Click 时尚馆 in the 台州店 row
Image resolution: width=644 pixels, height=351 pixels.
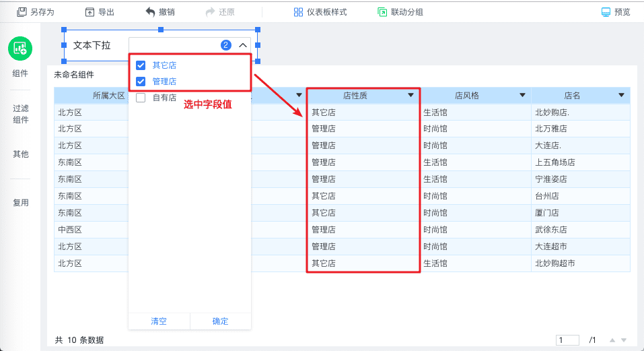click(x=435, y=196)
